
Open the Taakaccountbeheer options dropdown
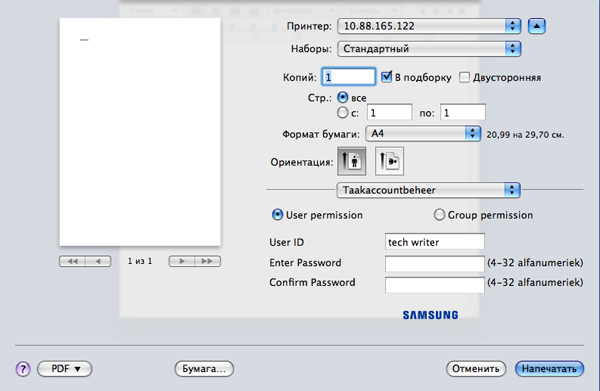click(x=428, y=190)
